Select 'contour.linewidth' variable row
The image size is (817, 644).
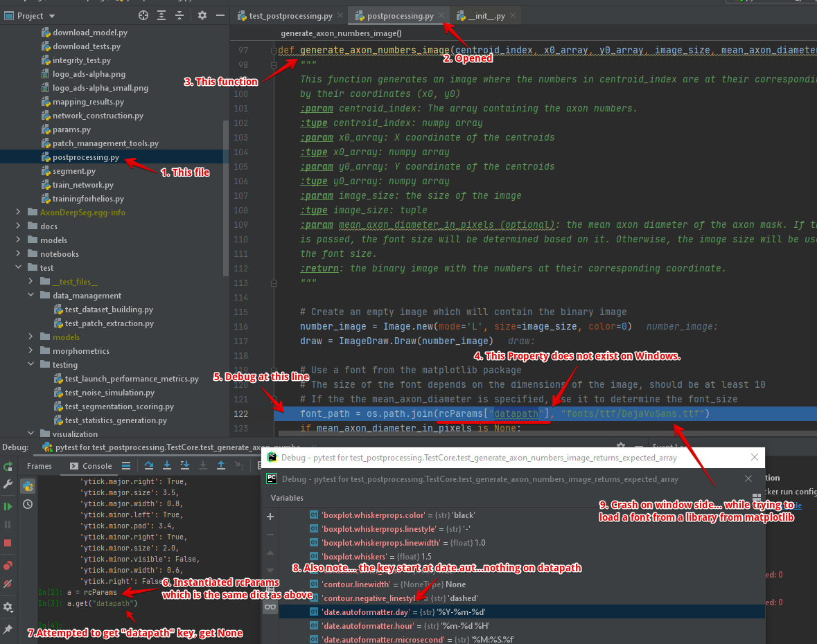pyautogui.click(x=522, y=584)
